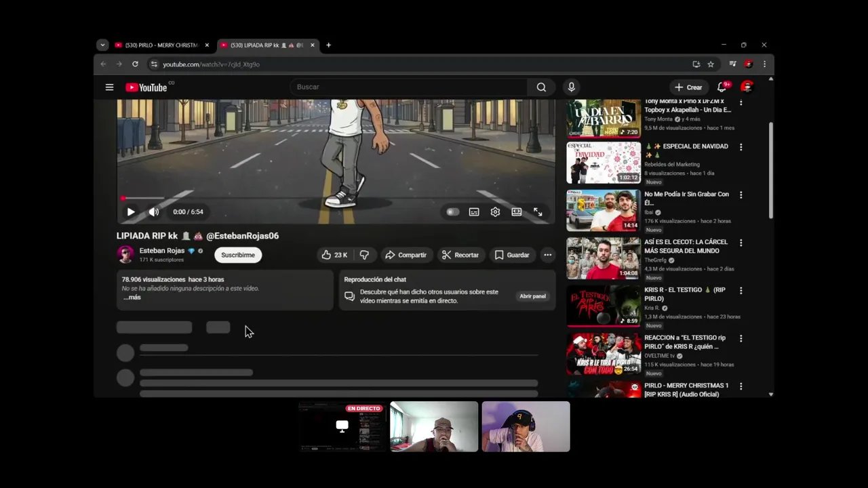
Task: Dislike the video
Action: [x=364, y=255]
